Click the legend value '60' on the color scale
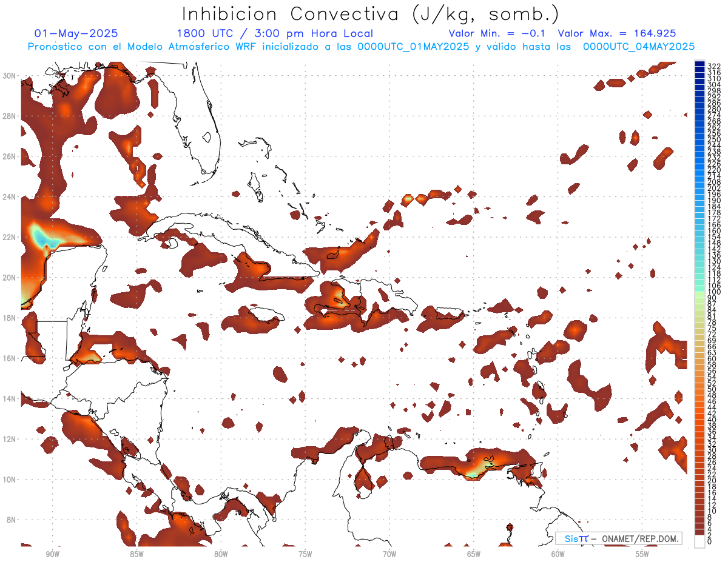 (x=712, y=359)
